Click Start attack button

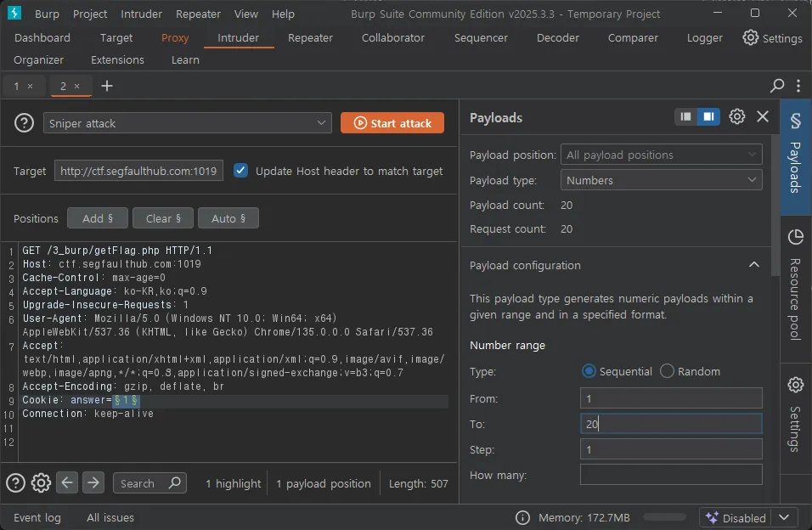tap(392, 123)
